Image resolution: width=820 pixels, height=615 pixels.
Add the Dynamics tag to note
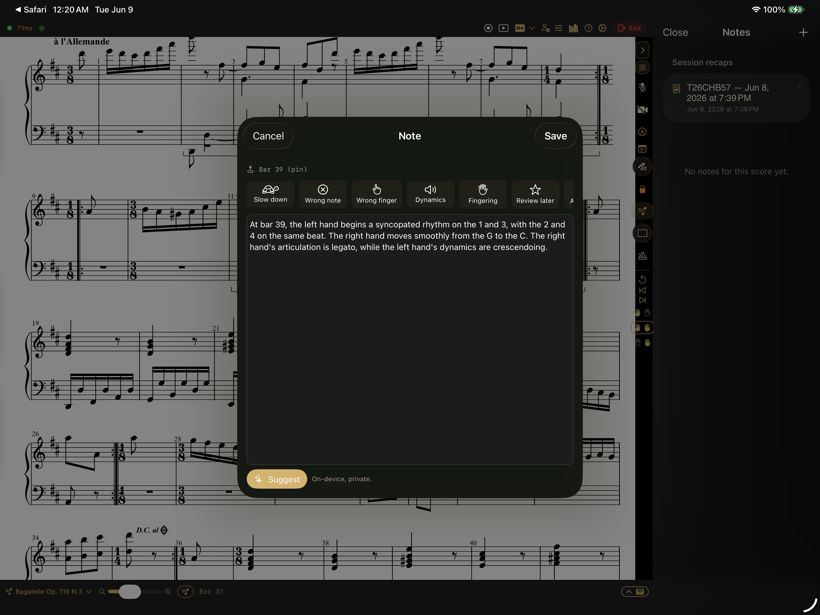(x=430, y=193)
